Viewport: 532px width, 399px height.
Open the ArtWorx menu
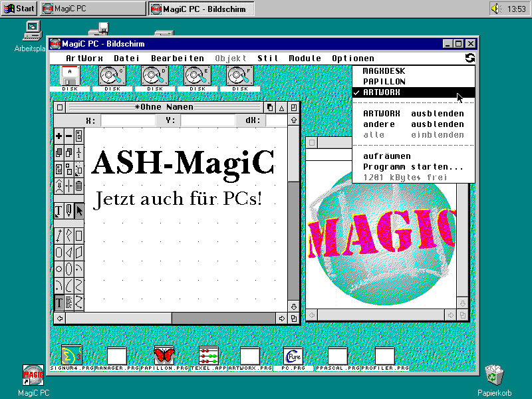(x=84, y=59)
